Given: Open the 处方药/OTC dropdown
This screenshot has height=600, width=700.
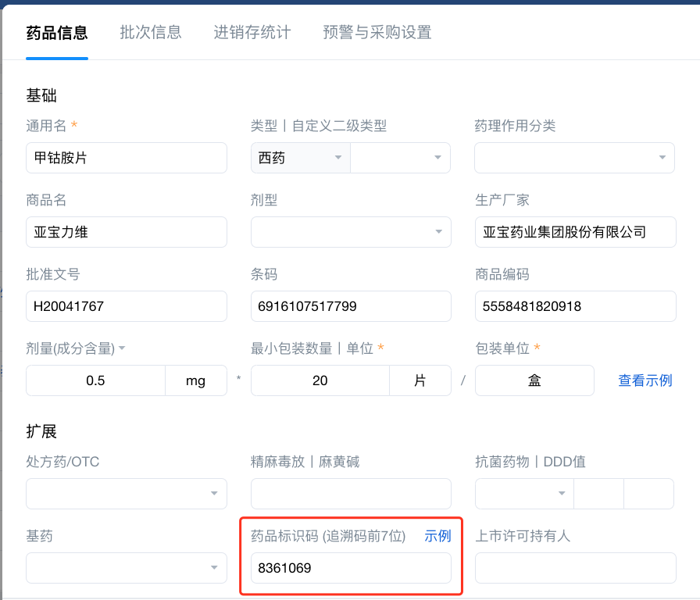Looking at the screenshot, I should (127, 494).
